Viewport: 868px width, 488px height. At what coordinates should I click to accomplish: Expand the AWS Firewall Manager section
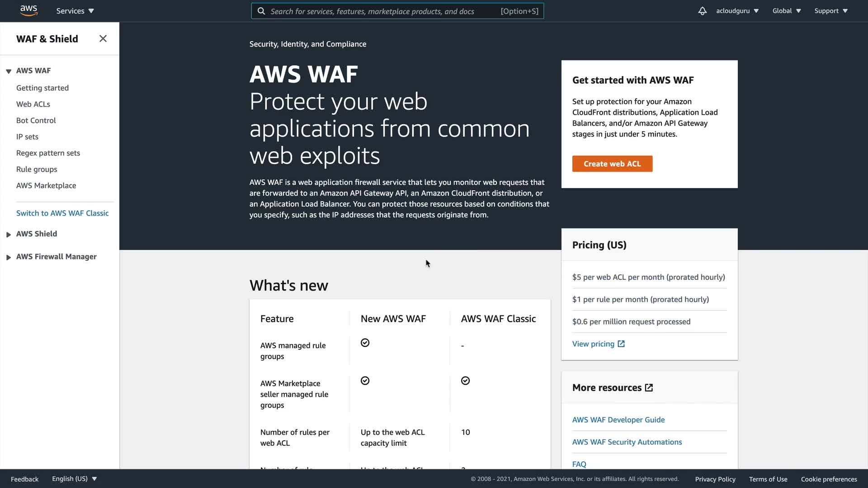tap(9, 257)
